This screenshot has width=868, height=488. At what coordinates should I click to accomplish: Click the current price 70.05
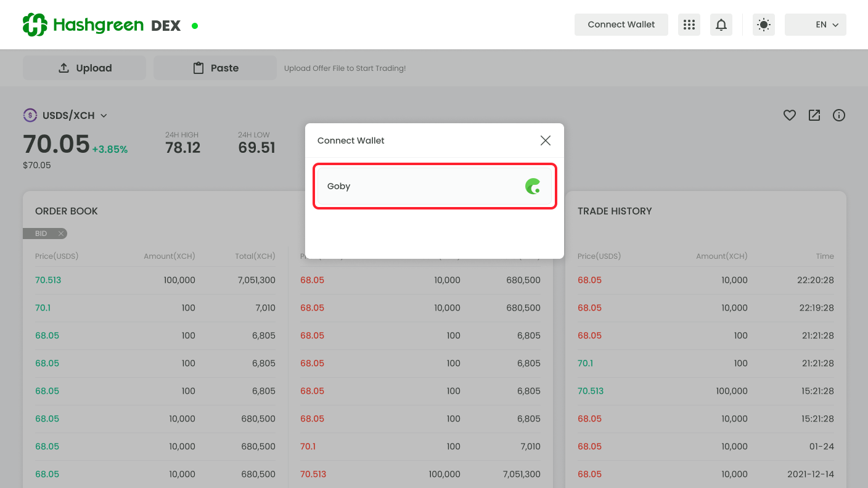[x=57, y=144]
